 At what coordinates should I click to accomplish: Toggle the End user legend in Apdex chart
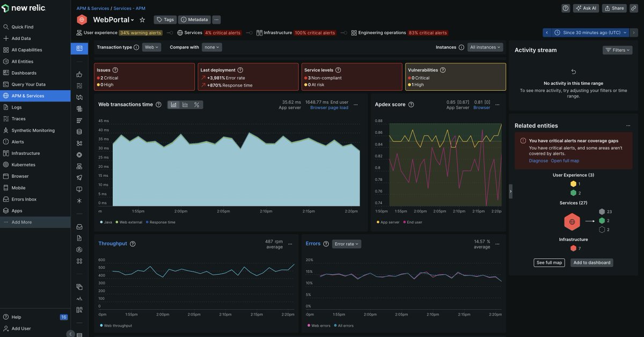tap(412, 222)
